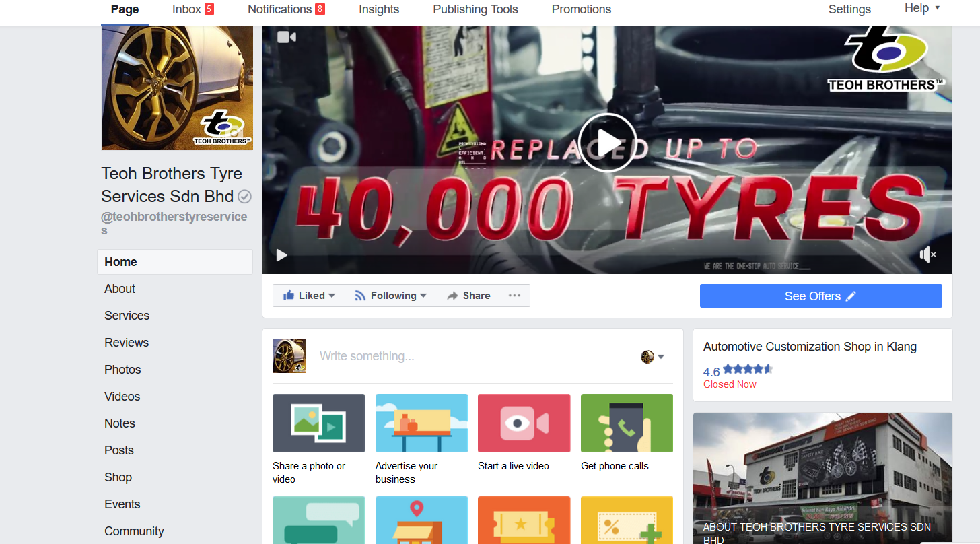The image size is (980, 544).
Task: Click the Inbox unread badge showing 5
Action: 209,9
